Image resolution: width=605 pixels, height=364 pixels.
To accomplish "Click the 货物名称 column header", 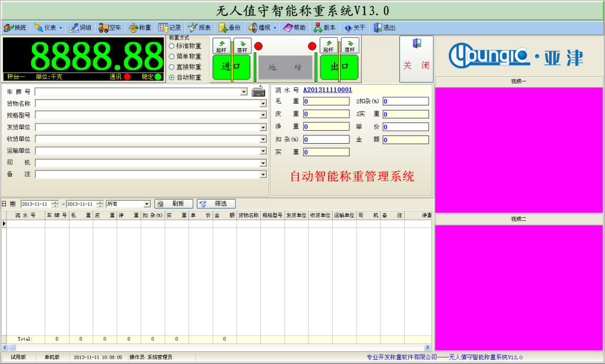I will coord(249,215).
